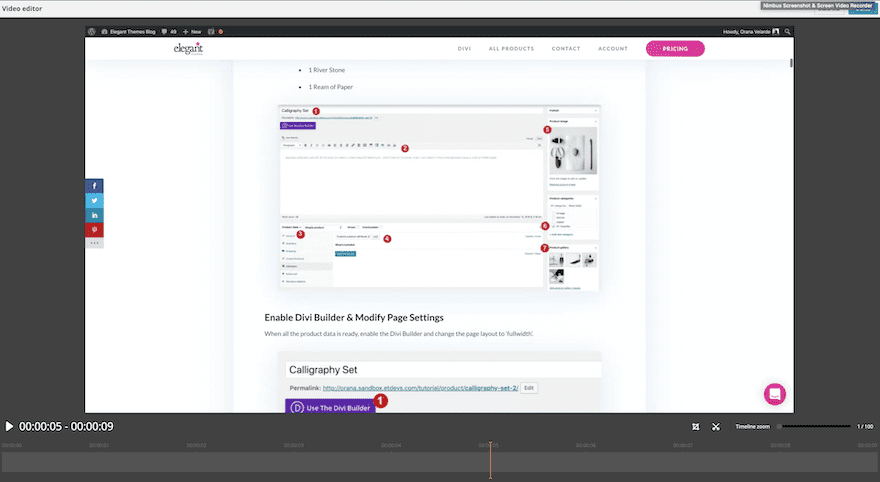Open the New menu in admin bar
Image resolution: width=880 pixels, height=482 pixels.
coord(192,32)
